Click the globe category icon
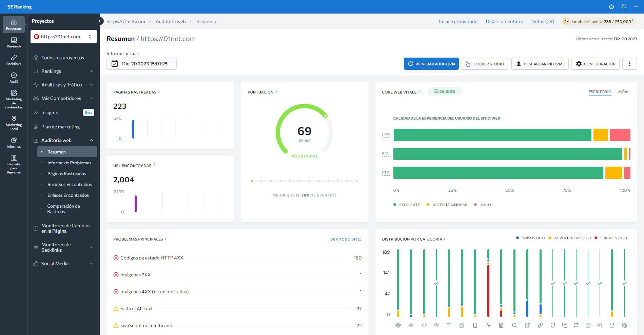Screen dimensions: 644x335 pyautogui.click(x=625, y=325)
